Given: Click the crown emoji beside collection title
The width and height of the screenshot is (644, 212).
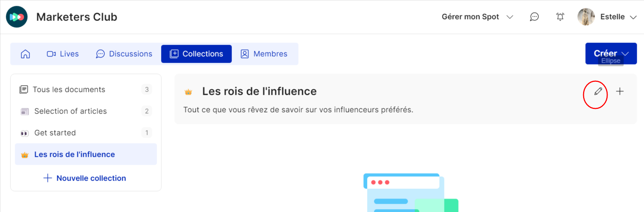Looking at the screenshot, I should [x=188, y=92].
